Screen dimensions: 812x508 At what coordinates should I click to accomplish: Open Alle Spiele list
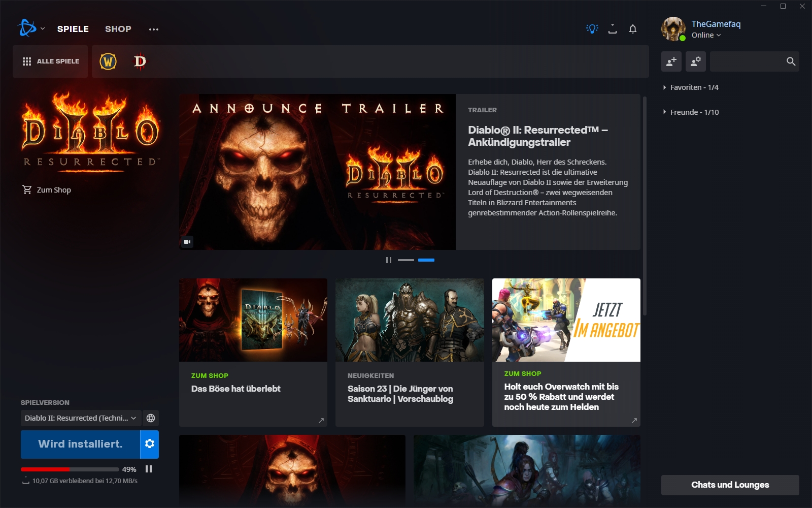[x=50, y=61]
